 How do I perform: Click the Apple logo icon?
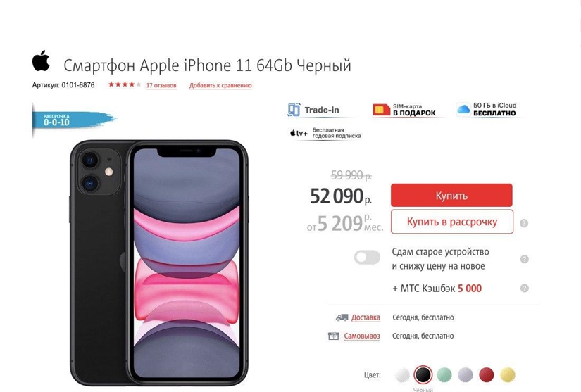pyautogui.click(x=41, y=61)
